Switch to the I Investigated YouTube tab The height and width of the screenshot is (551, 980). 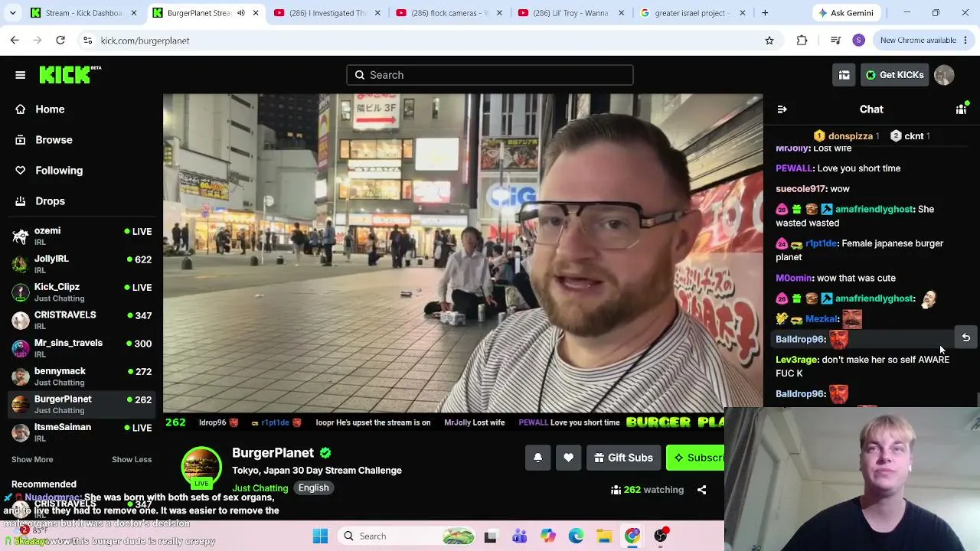pos(328,13)
